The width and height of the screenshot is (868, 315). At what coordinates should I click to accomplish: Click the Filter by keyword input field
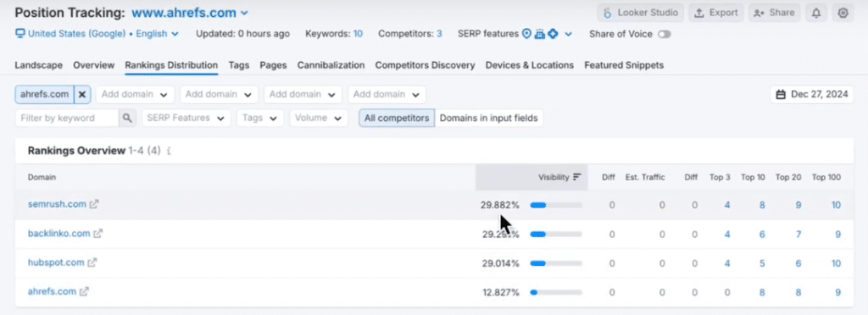[x=67, y=118]
